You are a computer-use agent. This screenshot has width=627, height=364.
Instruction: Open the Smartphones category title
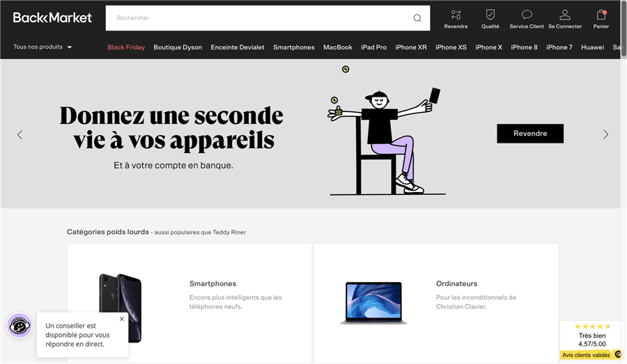(x=212, y=284)
